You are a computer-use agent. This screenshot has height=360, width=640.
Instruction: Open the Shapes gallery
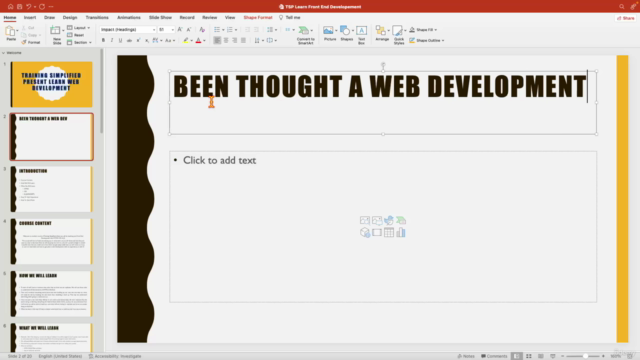click(x=347, y=33)
